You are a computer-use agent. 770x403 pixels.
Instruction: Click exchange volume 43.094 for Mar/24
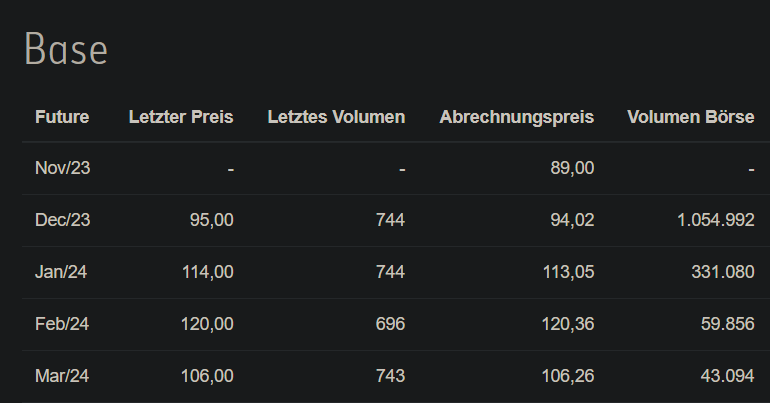point(727,376)
